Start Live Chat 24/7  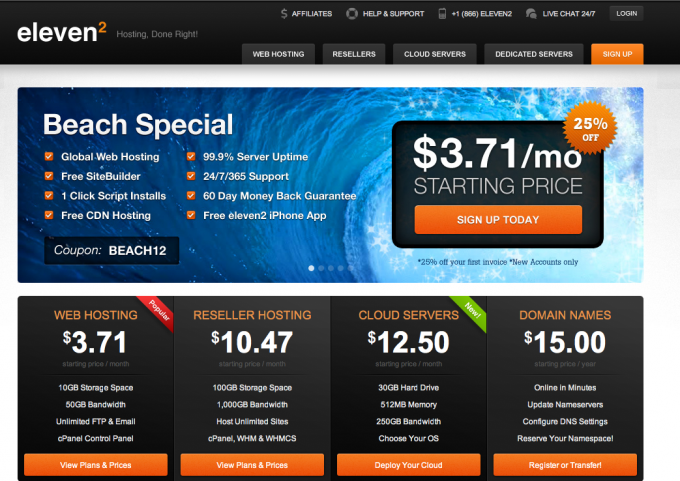pos(569,14)
